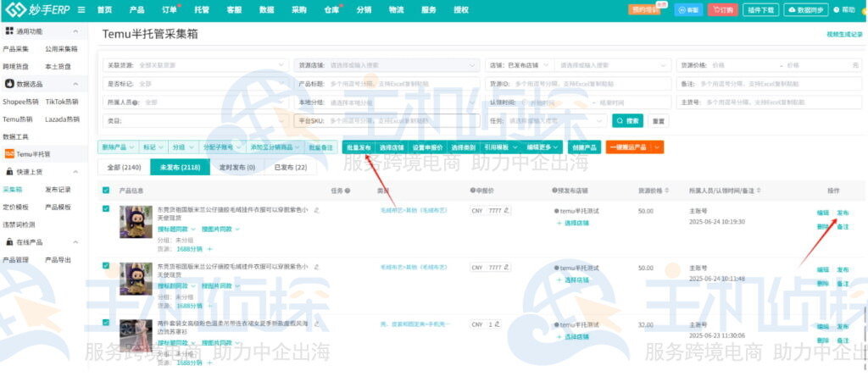This screenshot has width=868, height=382.
Task: Open the 订单 top menu
Action: click(170, 10)
